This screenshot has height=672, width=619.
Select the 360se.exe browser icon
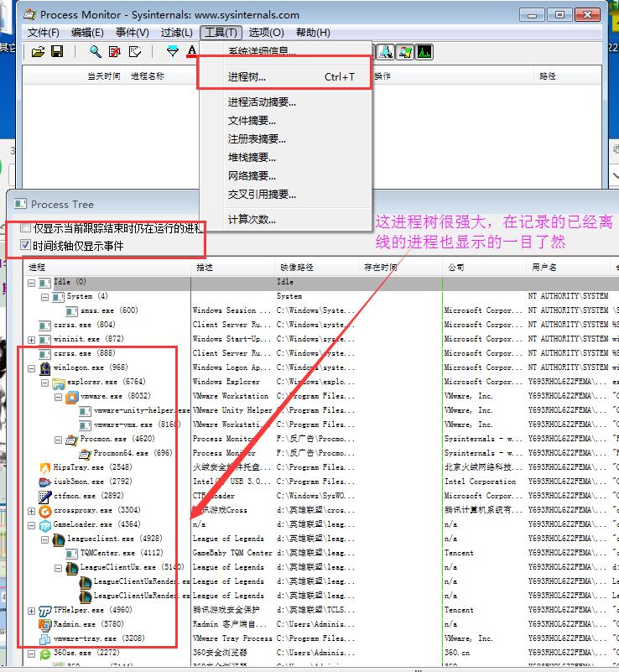45,653
